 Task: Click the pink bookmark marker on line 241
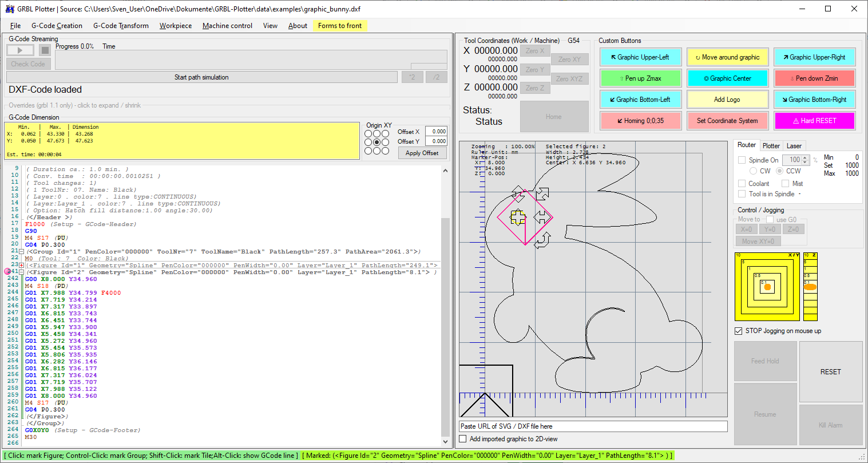pyautogui.click(x=7, y=272)
